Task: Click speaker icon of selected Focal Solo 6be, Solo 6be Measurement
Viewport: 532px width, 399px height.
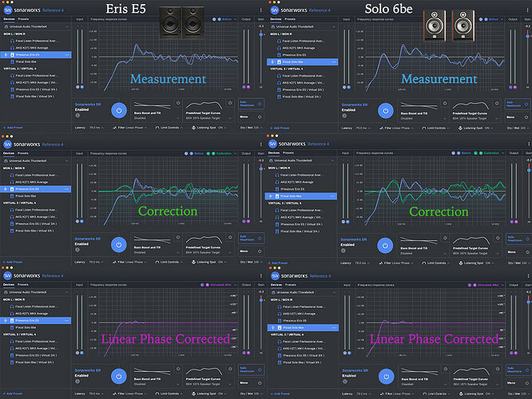Action: click(x=279, y=62)
